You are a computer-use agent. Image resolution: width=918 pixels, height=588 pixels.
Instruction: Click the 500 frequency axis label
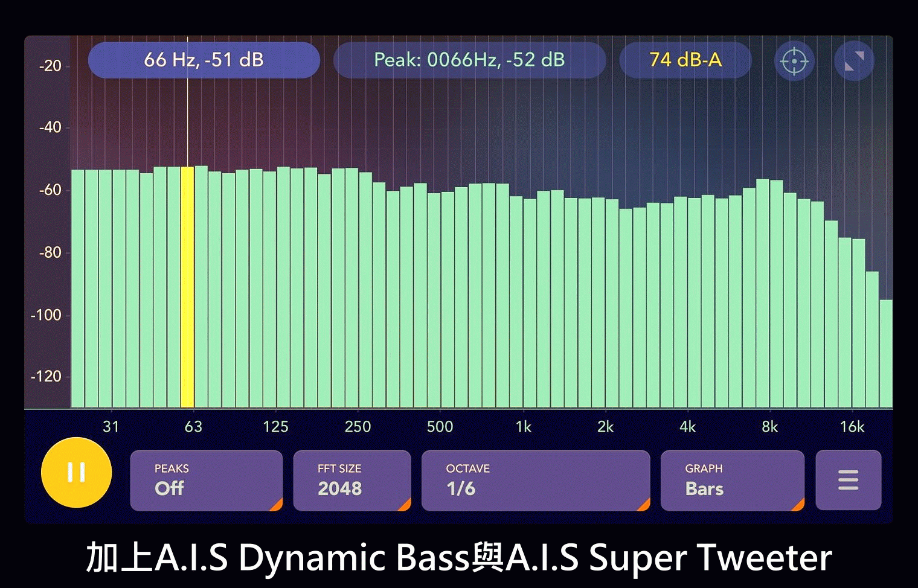tap(440, 427)
